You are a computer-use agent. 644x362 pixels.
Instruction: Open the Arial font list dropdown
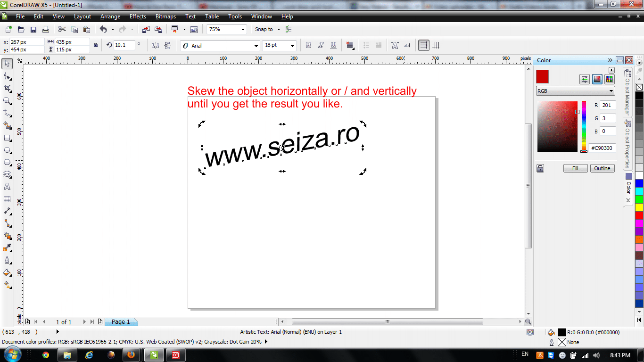tap(256, 46)
